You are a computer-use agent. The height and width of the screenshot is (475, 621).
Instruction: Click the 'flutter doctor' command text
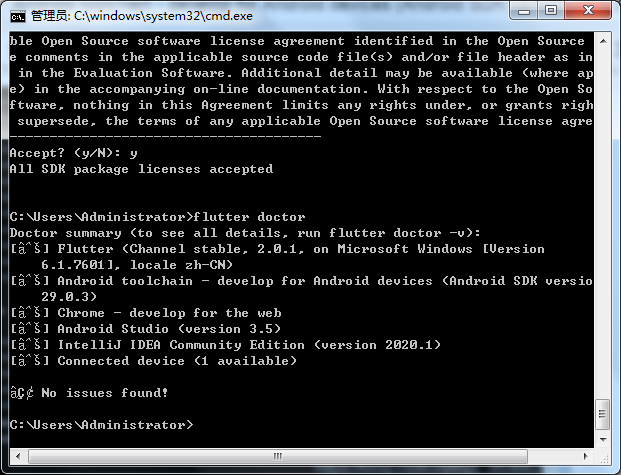coord(249,217)
